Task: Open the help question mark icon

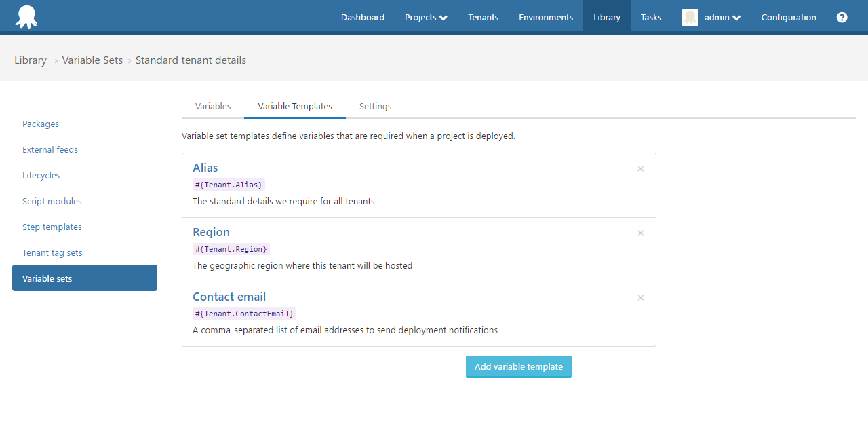Action: [x=842, y=16]
